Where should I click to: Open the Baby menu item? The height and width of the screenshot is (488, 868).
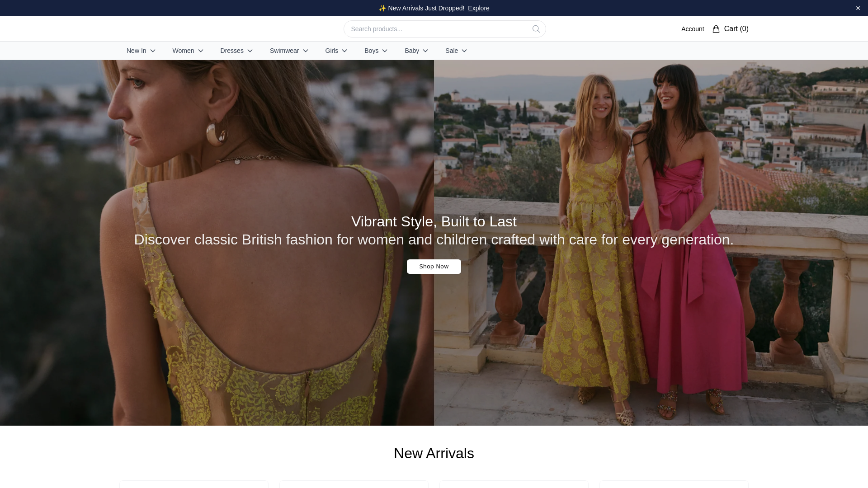click(x=416, y=51)
